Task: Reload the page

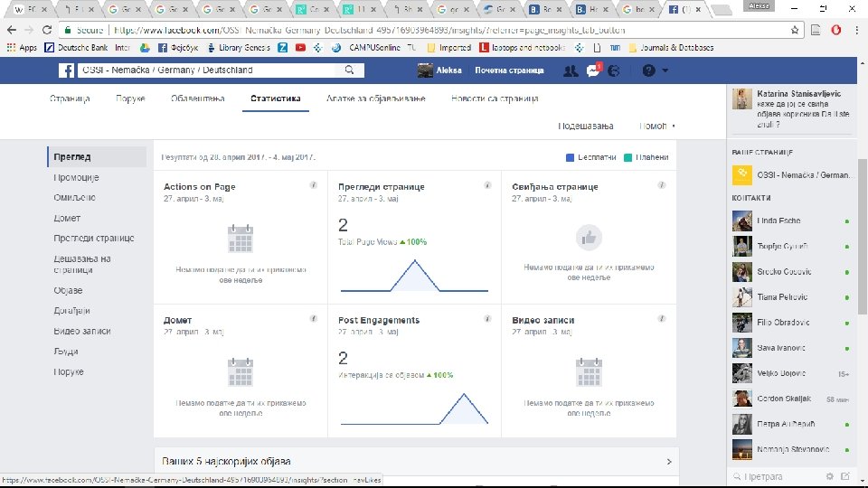Action: click(47, 30)
